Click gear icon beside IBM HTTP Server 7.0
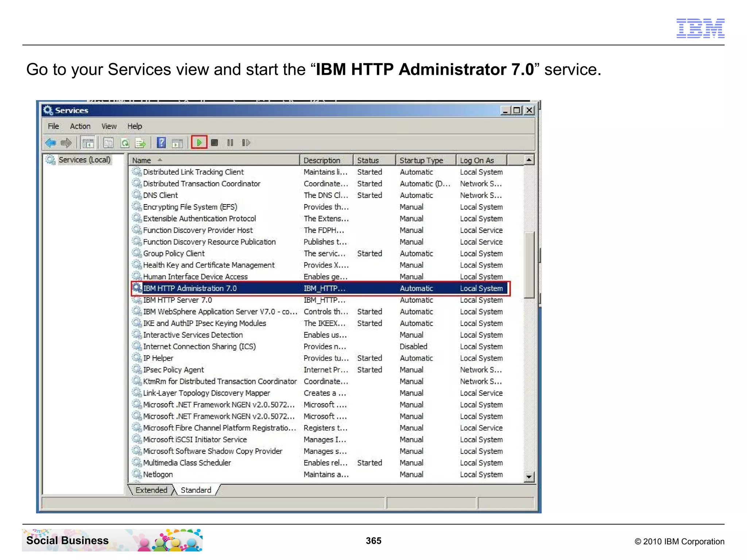Image resolution: width=747 pixels, height=560 pixels. coord(137,300)
